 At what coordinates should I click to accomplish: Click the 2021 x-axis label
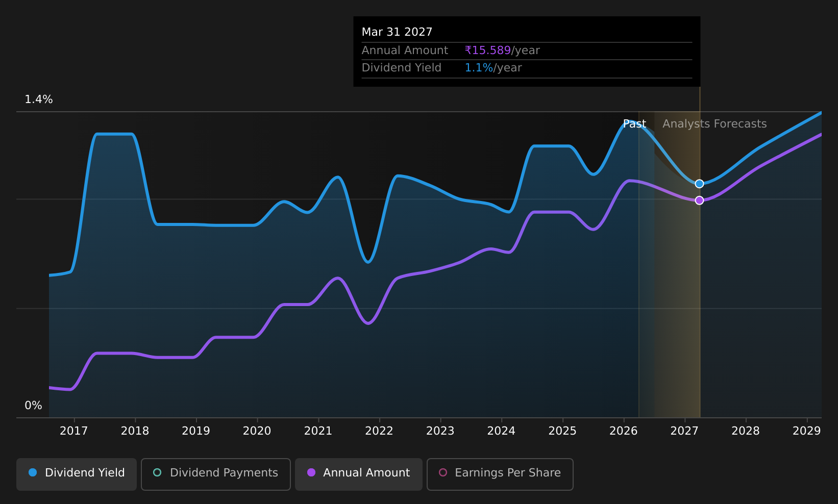pyautogui.click(x=318, y=431)
